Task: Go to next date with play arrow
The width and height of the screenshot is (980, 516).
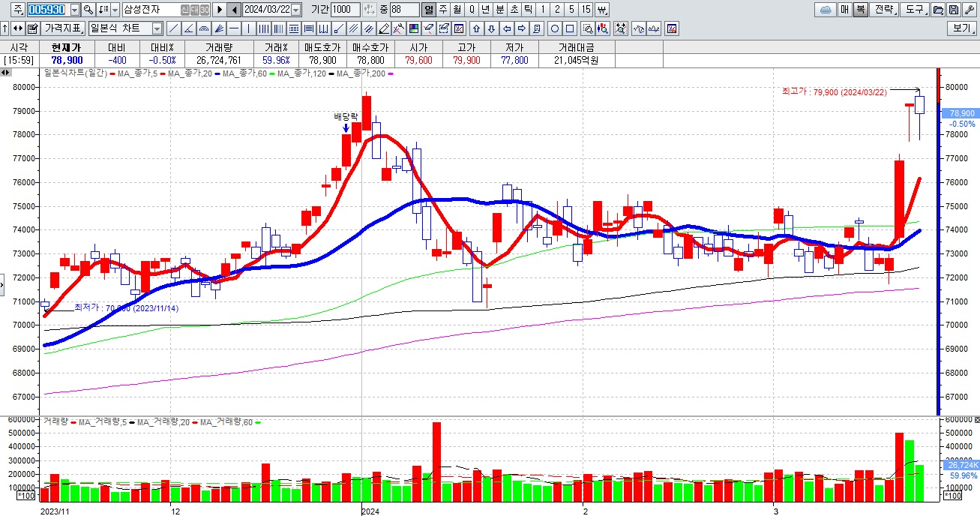Action: (x=219, y=10)
